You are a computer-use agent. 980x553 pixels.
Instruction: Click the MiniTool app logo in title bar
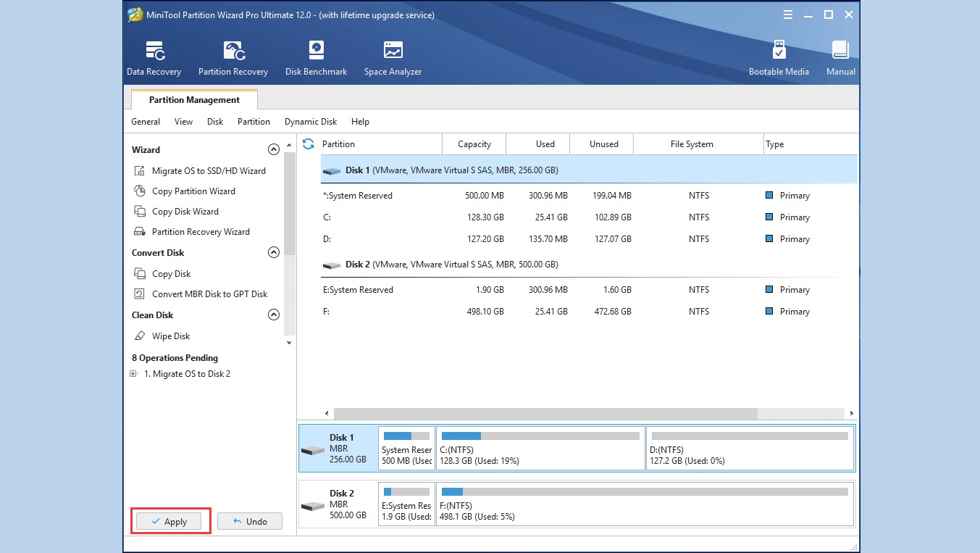click(135, 15)
